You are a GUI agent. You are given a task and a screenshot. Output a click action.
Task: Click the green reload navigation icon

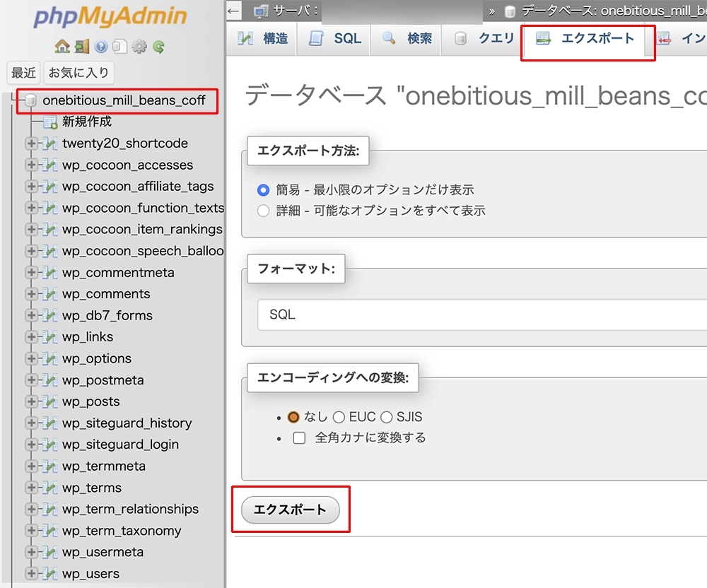pyautogui.click(x=158, y=47)
